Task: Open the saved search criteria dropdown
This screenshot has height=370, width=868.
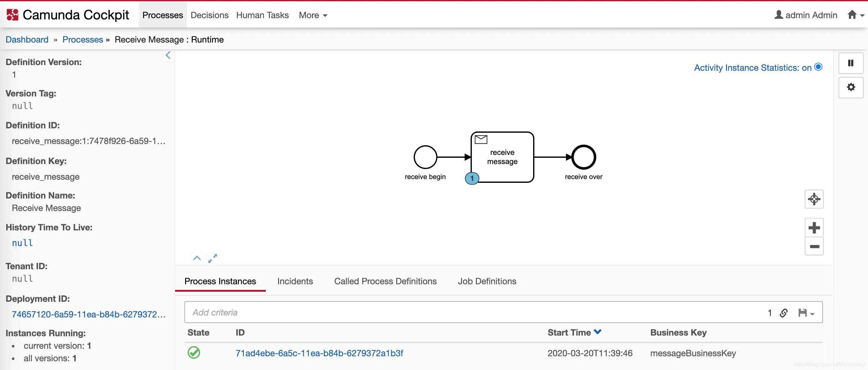Action: (x=806, y=313)
